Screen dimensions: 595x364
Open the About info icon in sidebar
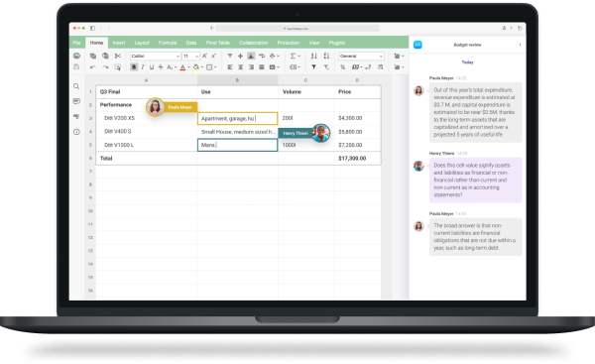click(76, 132)
